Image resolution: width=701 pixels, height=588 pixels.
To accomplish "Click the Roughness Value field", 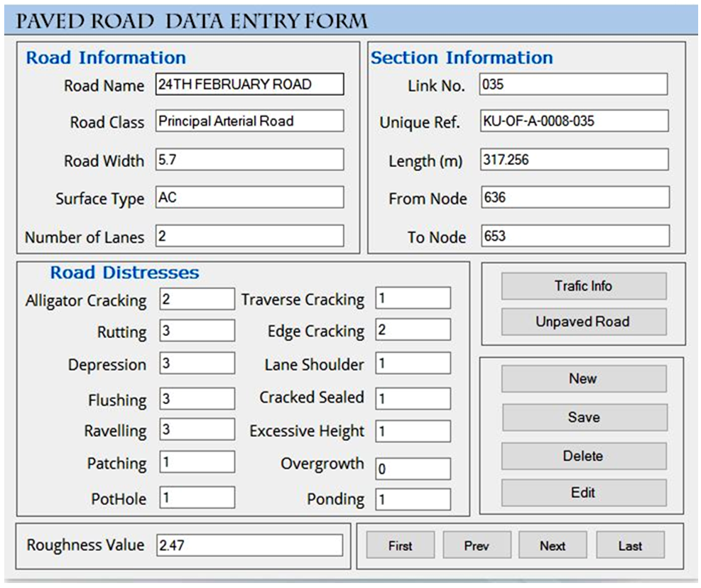I will 249,545.
